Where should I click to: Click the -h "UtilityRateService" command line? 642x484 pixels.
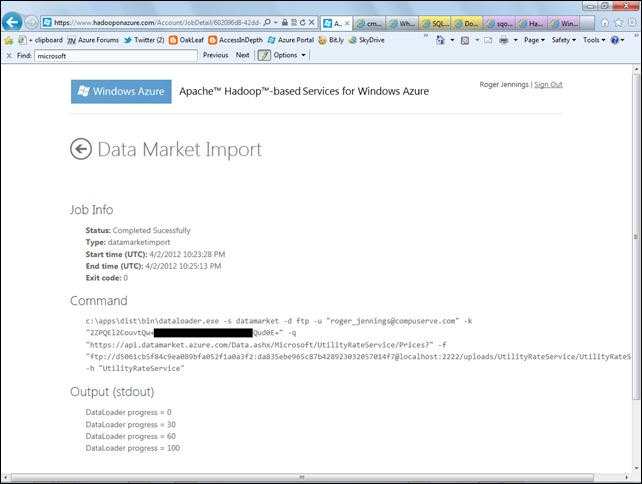pyautogui.click(x=135, y=369)
